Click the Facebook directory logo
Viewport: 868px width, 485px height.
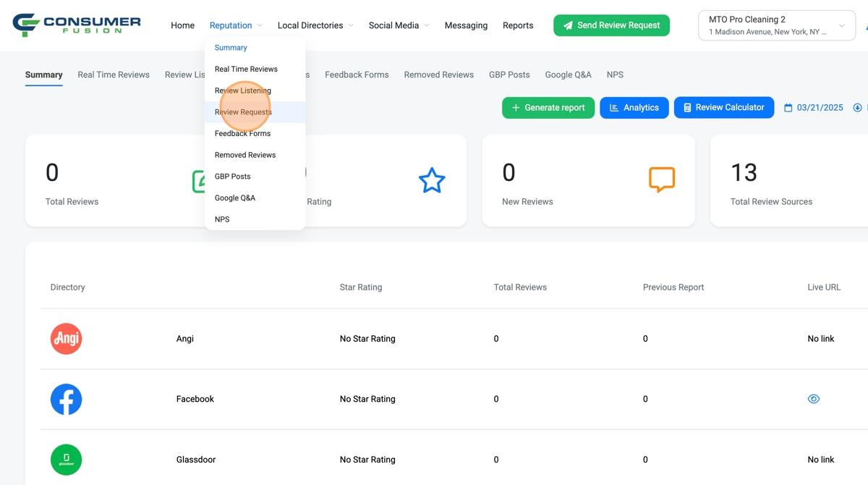tap(66, 399)
